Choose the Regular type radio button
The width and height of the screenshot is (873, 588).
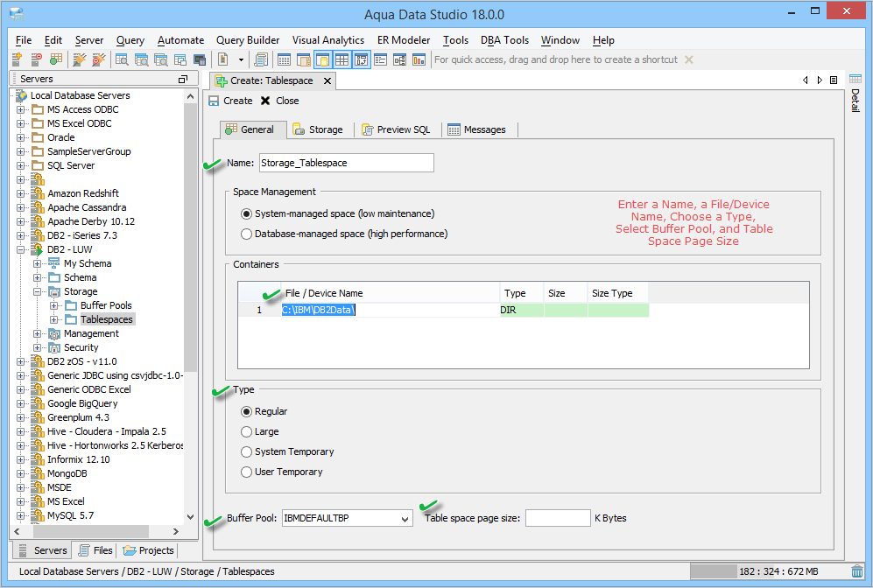[x=246, y=411]
